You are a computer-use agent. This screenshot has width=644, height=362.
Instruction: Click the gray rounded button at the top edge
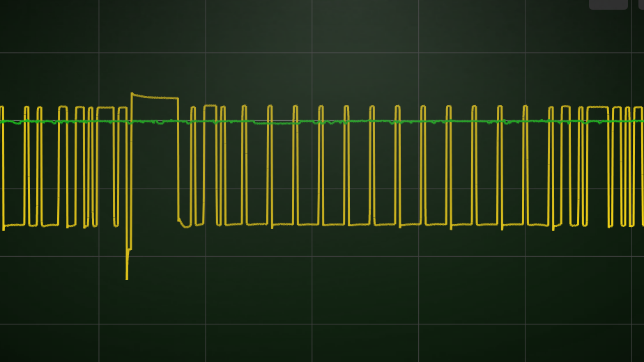608,4
